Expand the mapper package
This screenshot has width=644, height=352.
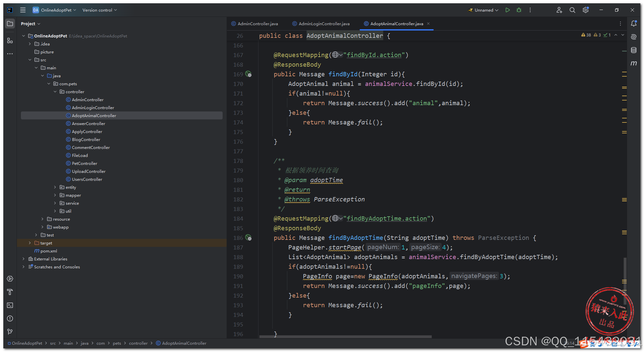(x=55, y=195)
